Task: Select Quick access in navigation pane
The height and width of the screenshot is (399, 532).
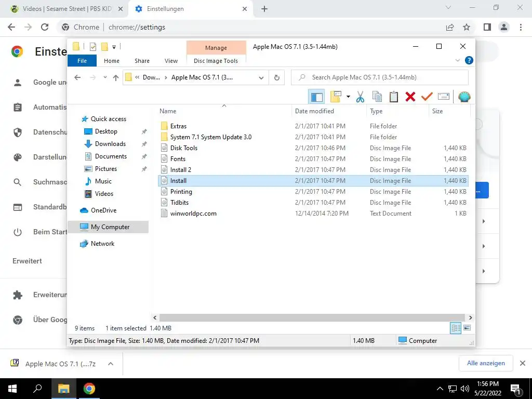Action: pos(108,119)
